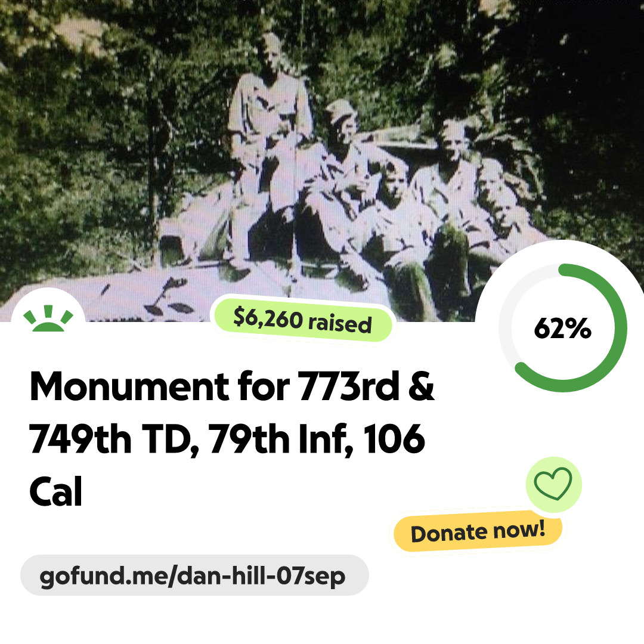Click the GoFundMe sunburst logo
644x644 pixels.
(48, 318)
